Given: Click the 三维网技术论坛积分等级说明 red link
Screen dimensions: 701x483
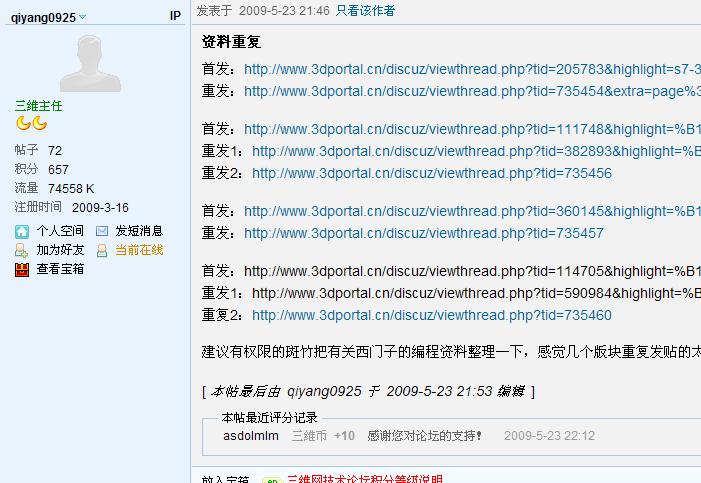Looking at the screenshot, I should [365, 479].
